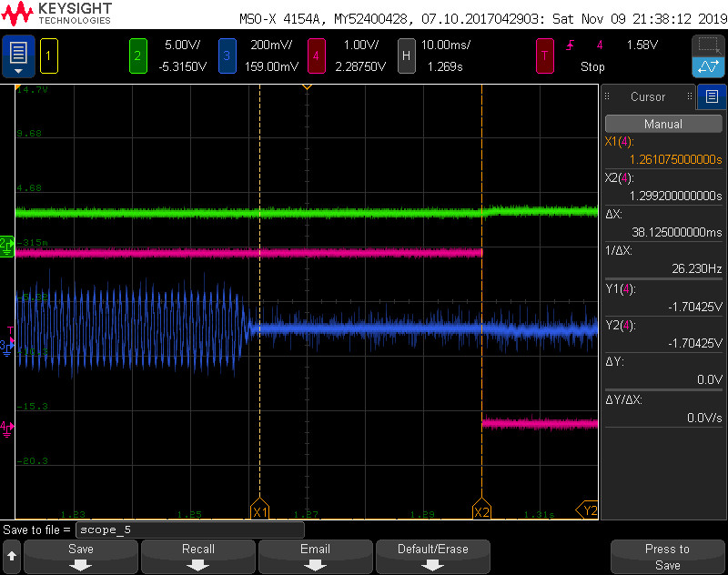728x575 pixels.
Task: Open the sidebar list icon beside Cursor
Action: click(x=712, y=96)
